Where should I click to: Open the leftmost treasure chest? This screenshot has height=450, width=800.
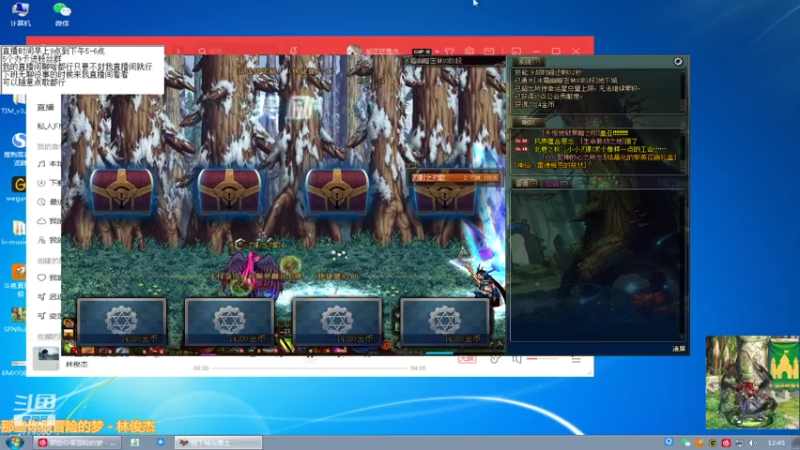(121, 191)
